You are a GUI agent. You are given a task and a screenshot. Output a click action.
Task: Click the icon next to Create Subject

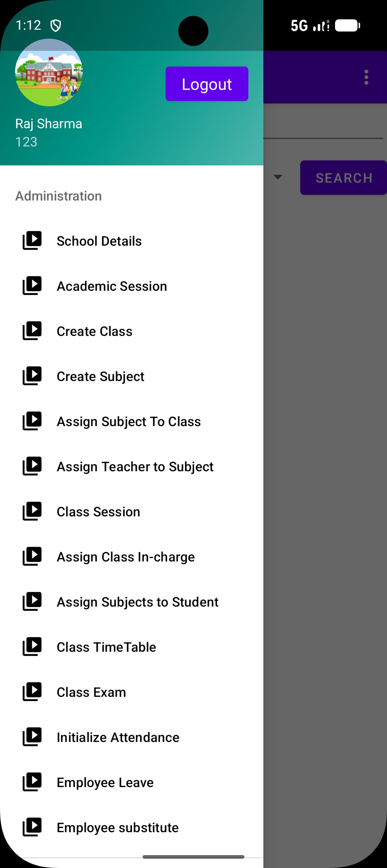(32, 376)
